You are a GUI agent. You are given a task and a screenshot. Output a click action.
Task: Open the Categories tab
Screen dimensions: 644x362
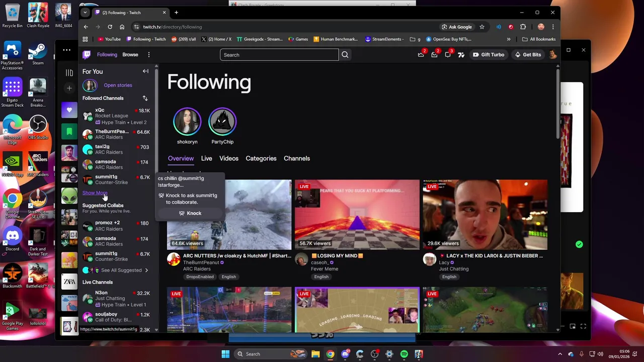(261, 158)
